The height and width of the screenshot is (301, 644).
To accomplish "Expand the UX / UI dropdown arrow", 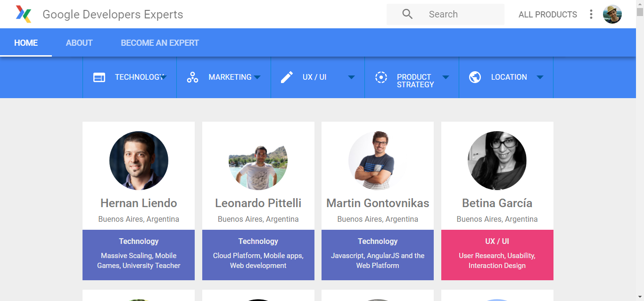I will tap(351, 77).
